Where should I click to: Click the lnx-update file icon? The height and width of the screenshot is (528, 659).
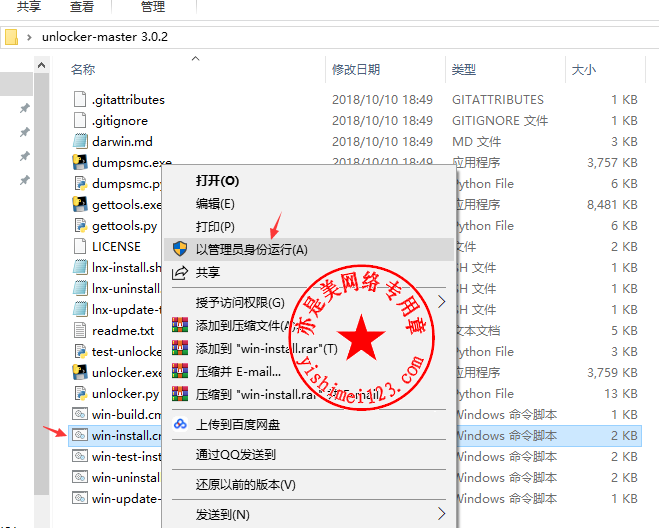click(80, 309)
